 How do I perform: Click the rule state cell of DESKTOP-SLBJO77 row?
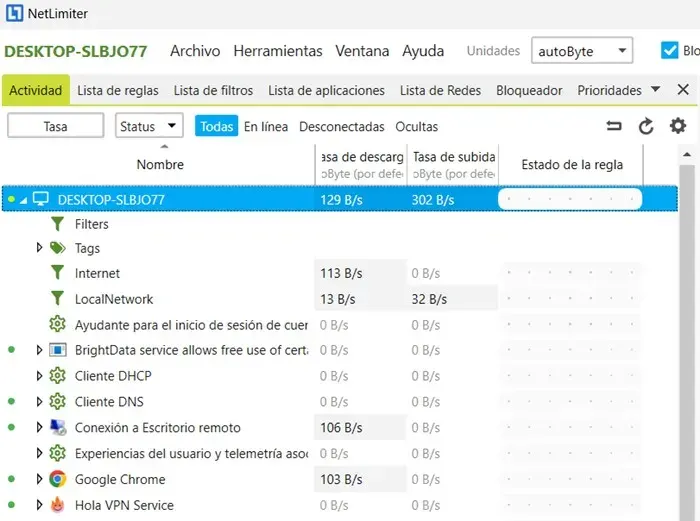coord(570,199)
